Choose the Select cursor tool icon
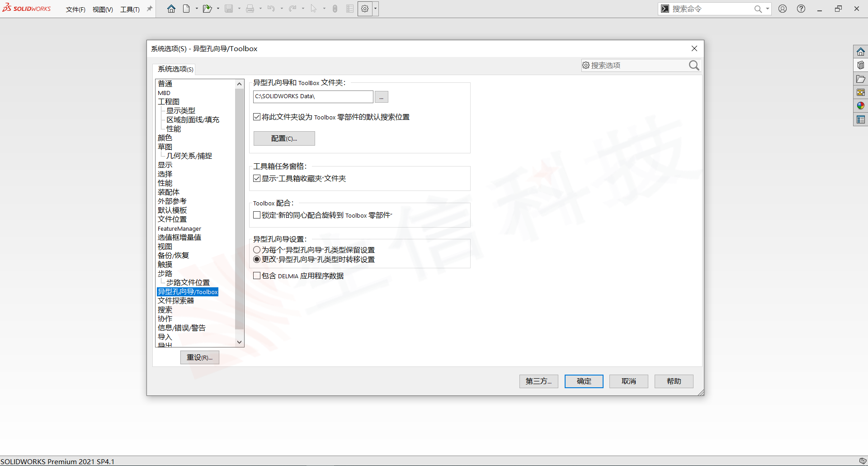Viewport: 868px width, 466px height. point(313,9)
